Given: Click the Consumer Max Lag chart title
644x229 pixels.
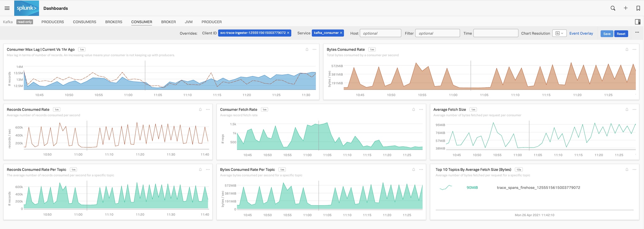Looking at the screenshot, I should point(41,49).
